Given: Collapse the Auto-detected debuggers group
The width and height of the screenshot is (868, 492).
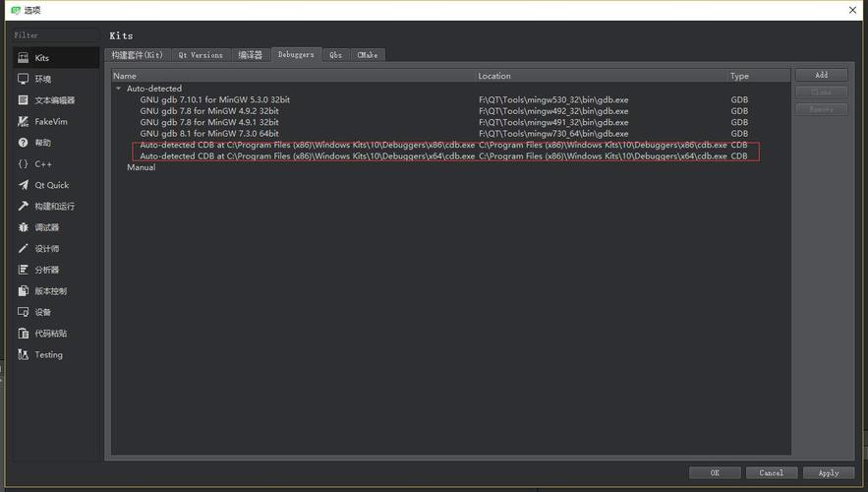Looking at the screenshot, I should point(119,89).
